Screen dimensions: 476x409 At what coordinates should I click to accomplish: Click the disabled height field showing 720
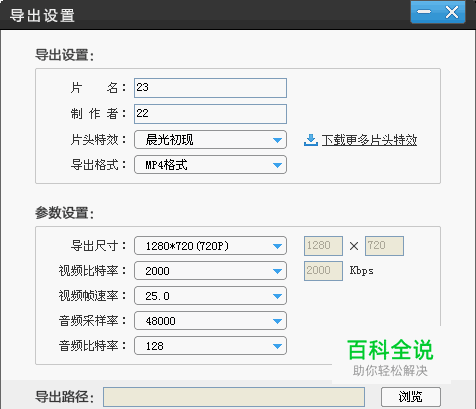coord(384,246)
